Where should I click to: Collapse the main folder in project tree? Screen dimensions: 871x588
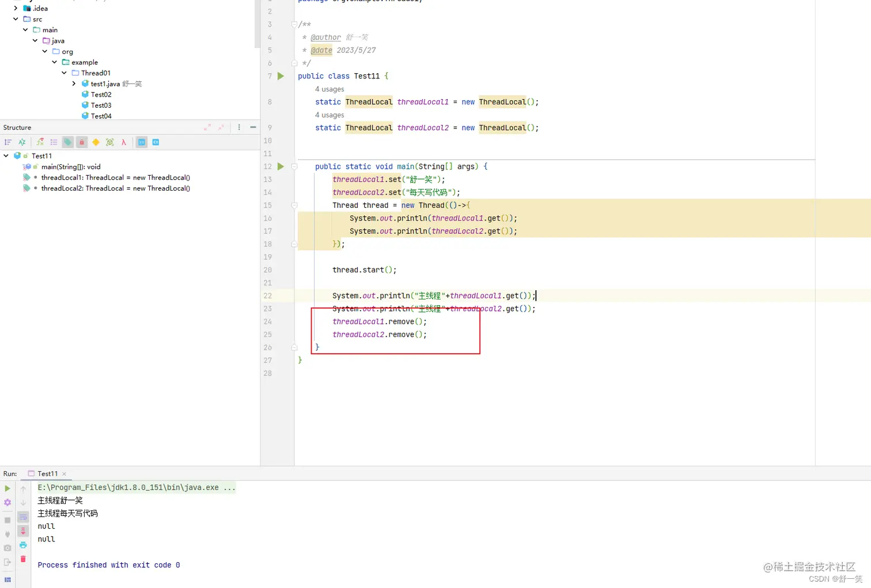(x=25, y=29)
